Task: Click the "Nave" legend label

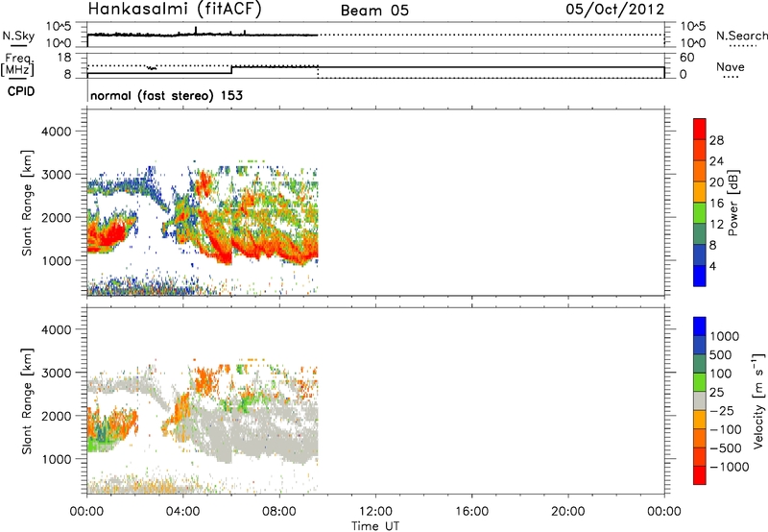Action: [x=731, y=66]
